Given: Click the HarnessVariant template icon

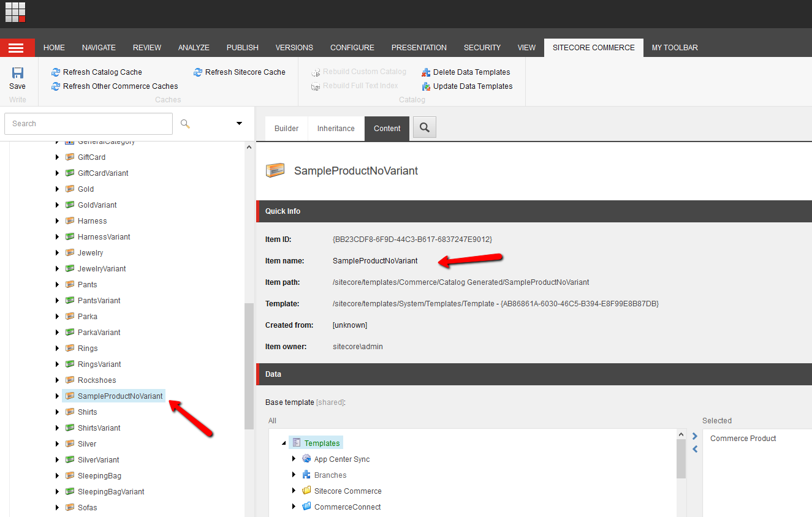Looking at the screenshot, I should (x=70, y=237).
